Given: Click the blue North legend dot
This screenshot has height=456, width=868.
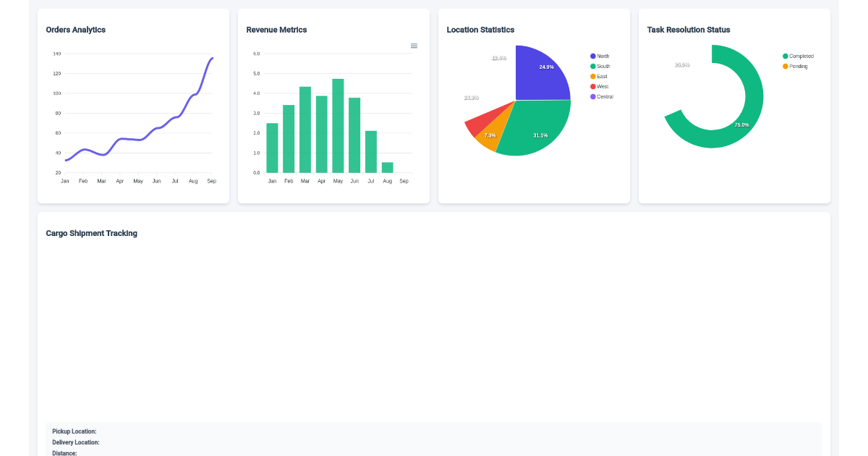Looking at the screenshot, I should tap(592, 56).
